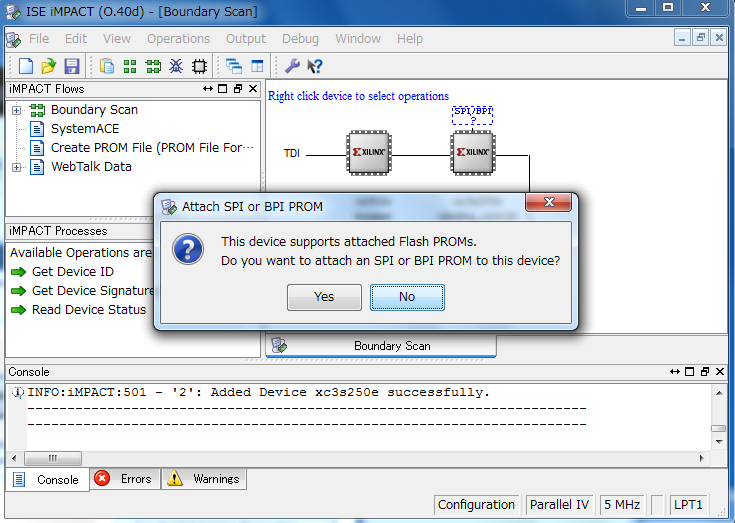Click the Get Device ID green arrow
Screen dimensions: 735x523
[x=18, y=272]
